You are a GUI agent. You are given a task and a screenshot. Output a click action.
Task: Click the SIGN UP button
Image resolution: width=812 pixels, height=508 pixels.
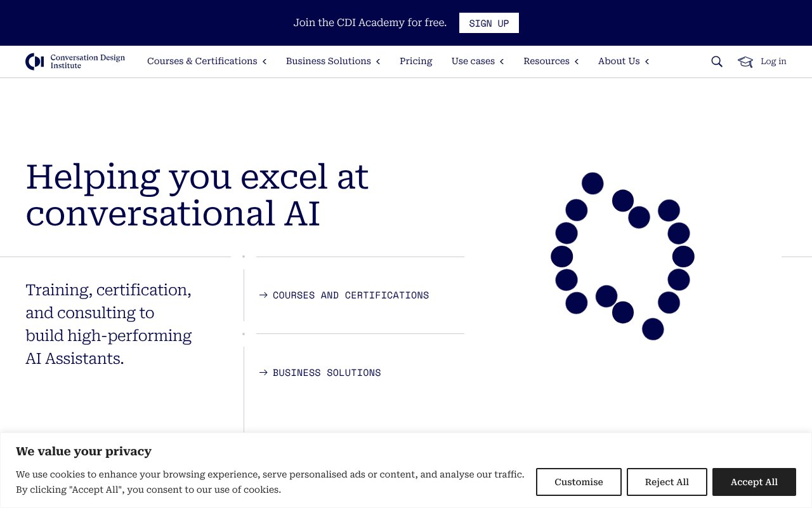pos(488,23)
